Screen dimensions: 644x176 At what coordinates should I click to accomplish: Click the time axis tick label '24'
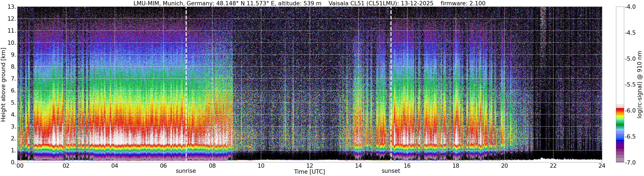click(x=602, y=166)
